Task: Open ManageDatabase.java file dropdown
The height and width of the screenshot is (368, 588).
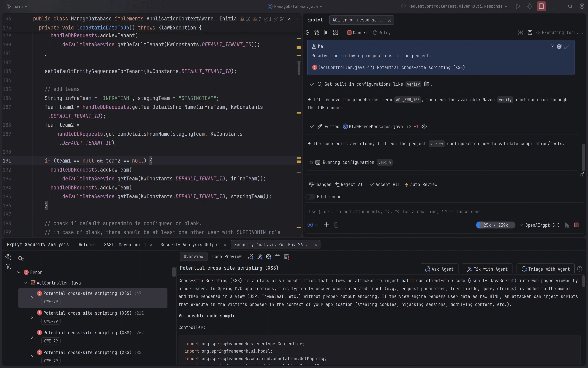Action: pyautogui.click(x=295, y=7)
